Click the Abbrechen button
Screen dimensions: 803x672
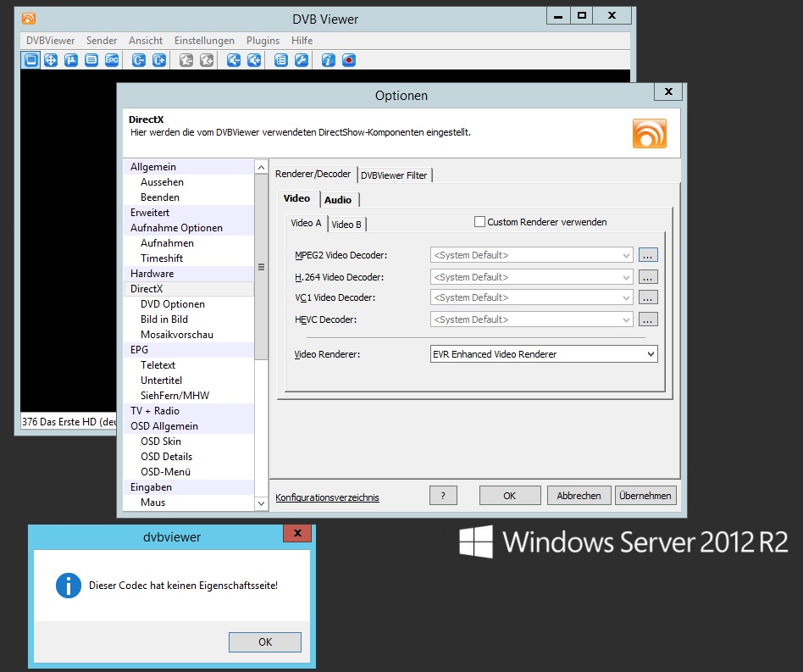(x=579, y=496)
